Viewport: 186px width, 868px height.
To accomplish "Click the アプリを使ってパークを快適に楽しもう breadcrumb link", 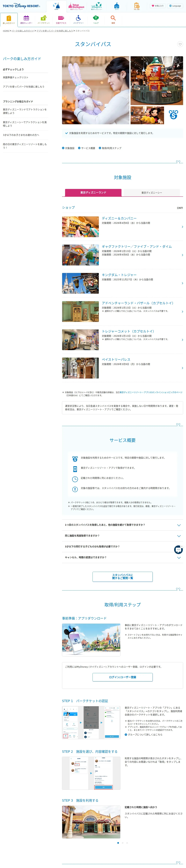I will [55, 31].
